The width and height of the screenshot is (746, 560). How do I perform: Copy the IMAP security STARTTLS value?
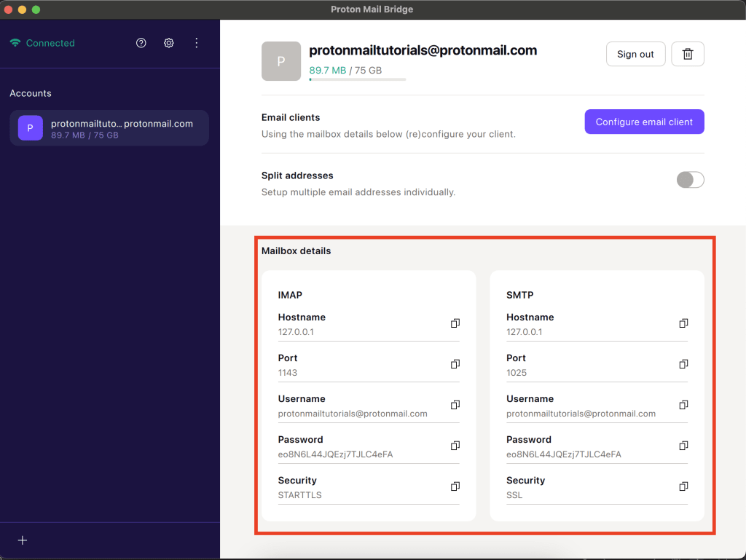click(455, 486)
